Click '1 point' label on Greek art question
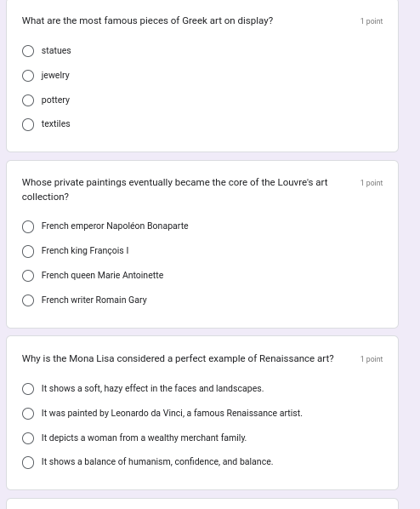420x509 pixels. [372, 21]
